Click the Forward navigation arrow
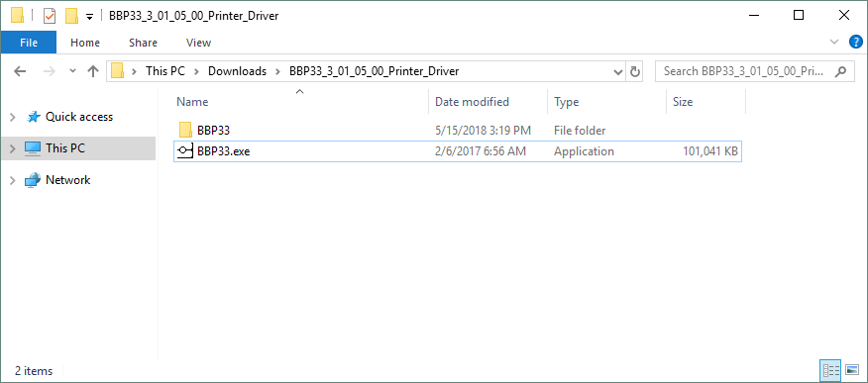 tap(50, 71)
